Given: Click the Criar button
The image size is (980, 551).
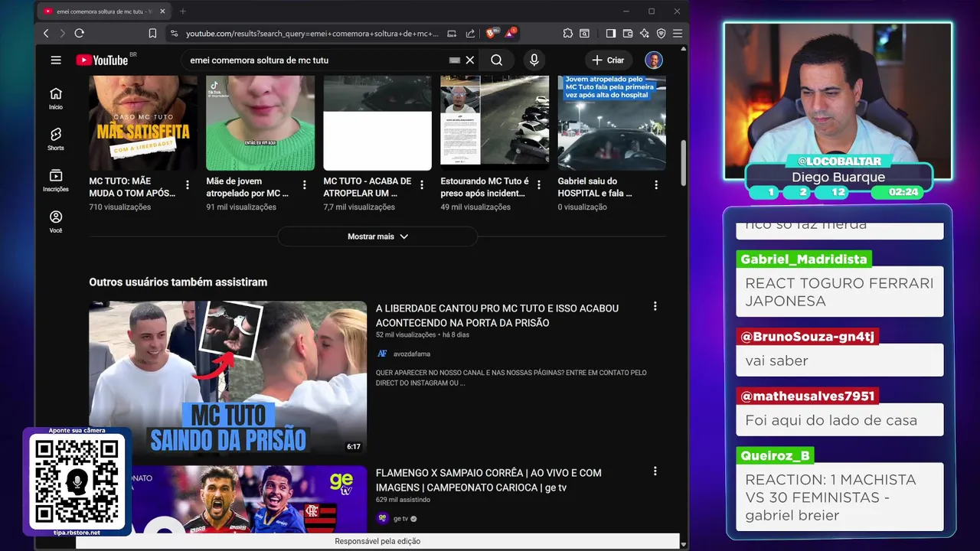Looking at the screenshot, I should (x=608, y=60).
